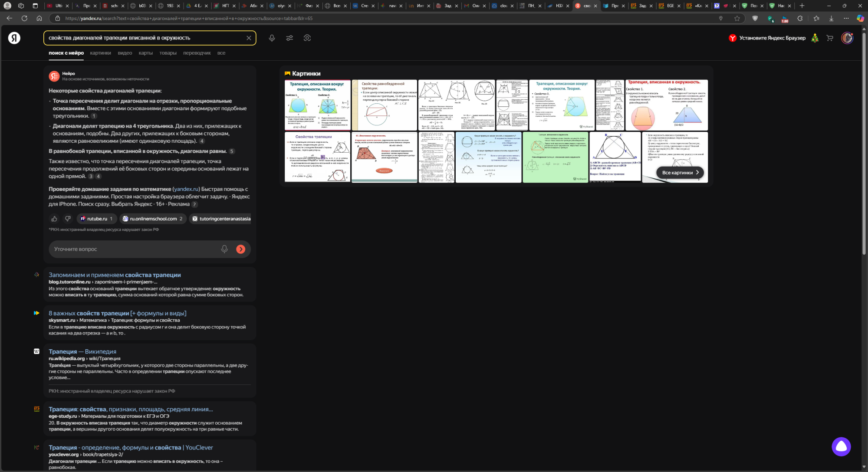Open Свойства равнобедренной трапеции thumbnail
868x472 pixels.
point(385,105)
